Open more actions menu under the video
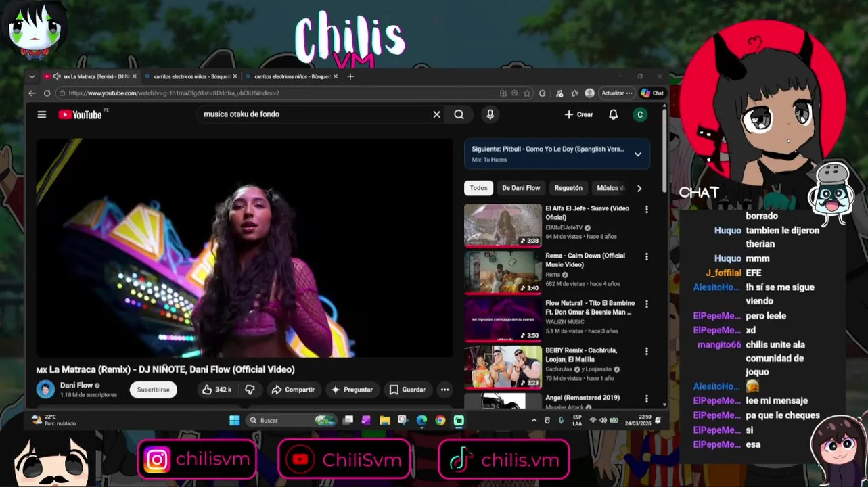 click(444, 390)
